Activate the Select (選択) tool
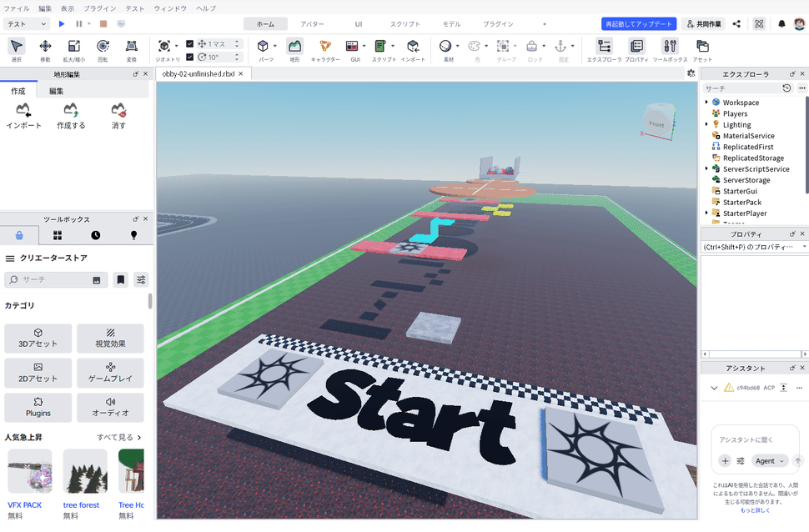Viewport: 809px width, 532px height. 17,47
